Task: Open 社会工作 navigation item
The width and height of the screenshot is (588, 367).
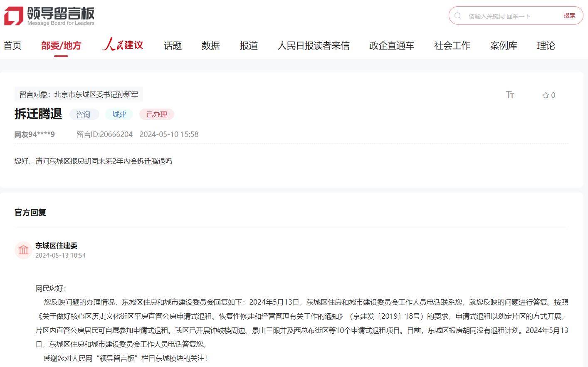Action: [x=452, y=46]
